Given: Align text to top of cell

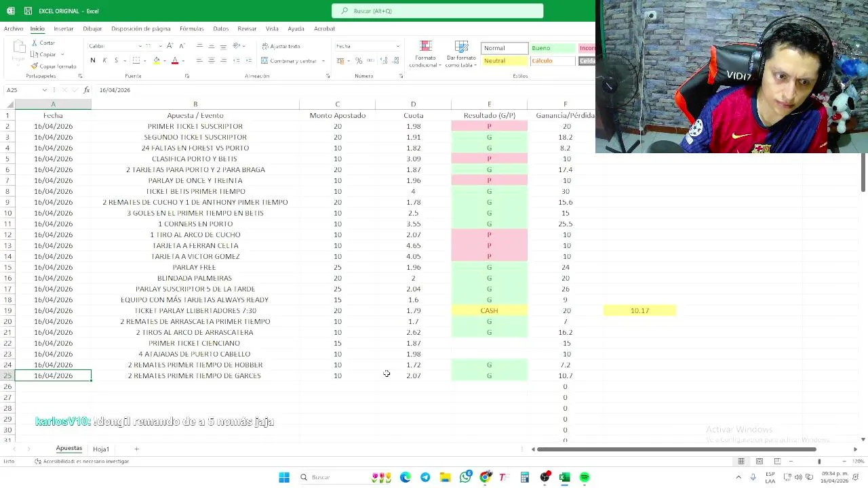Looking at the screenshot, I should (x=199, y=46).
